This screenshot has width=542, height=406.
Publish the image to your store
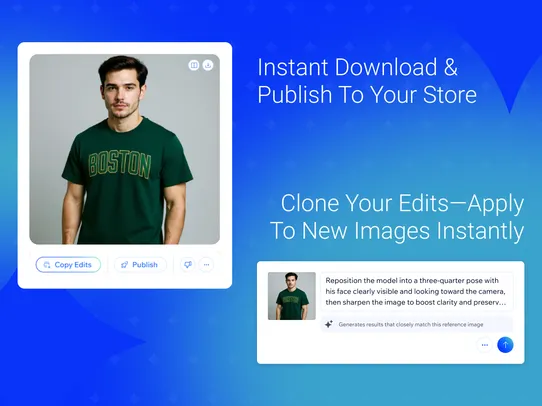pyautogui.click(x=140, y=265)
